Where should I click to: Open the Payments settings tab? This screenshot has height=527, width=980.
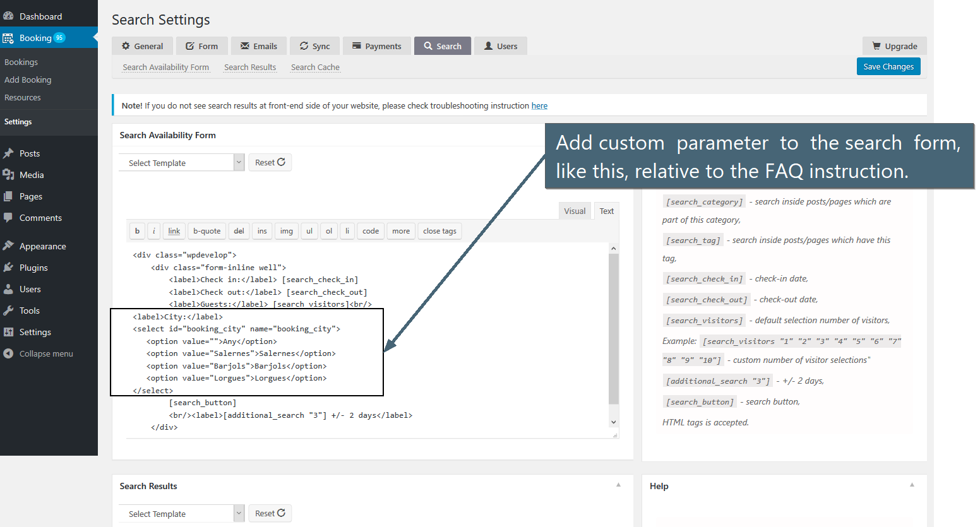[x=377, y=46]
